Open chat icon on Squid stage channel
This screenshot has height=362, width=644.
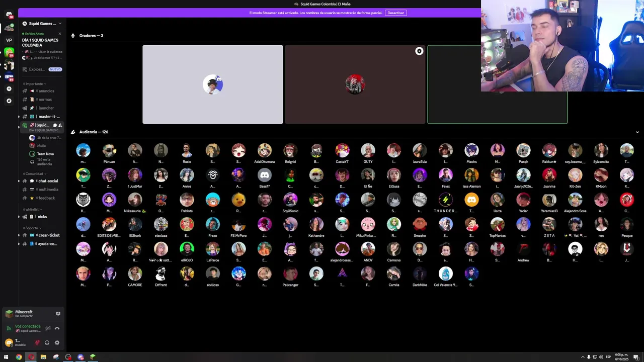(55, 125)
